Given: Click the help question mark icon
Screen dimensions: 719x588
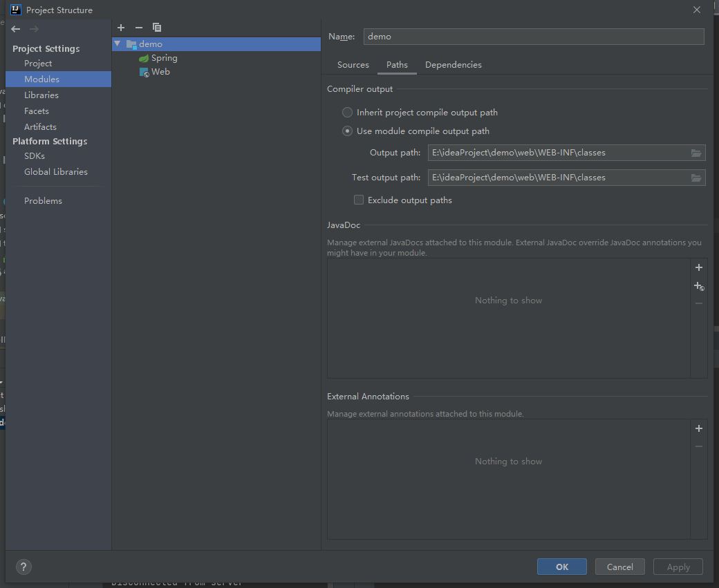Looking at the screenshot, I should pyautogui.click(x=24, y=567).
